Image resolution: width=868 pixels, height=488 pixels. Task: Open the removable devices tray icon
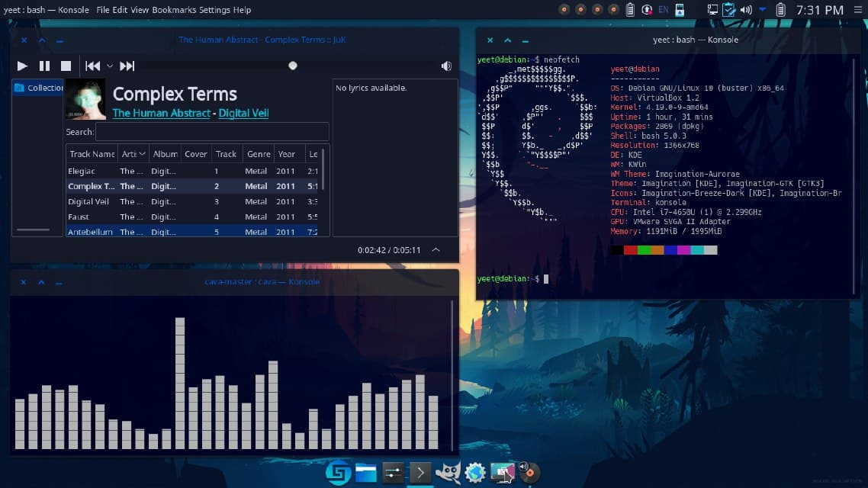point(680,10)
